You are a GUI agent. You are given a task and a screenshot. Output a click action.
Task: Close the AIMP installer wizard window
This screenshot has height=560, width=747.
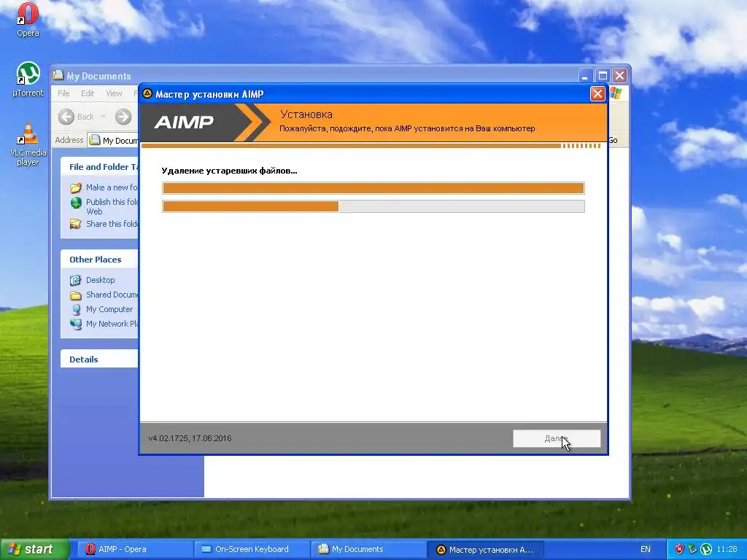tap(597, 94)
